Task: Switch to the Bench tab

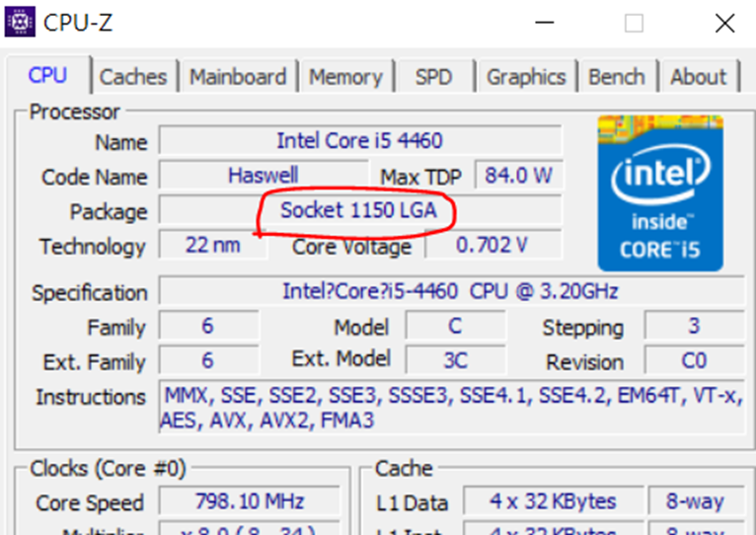Action: 617,77
